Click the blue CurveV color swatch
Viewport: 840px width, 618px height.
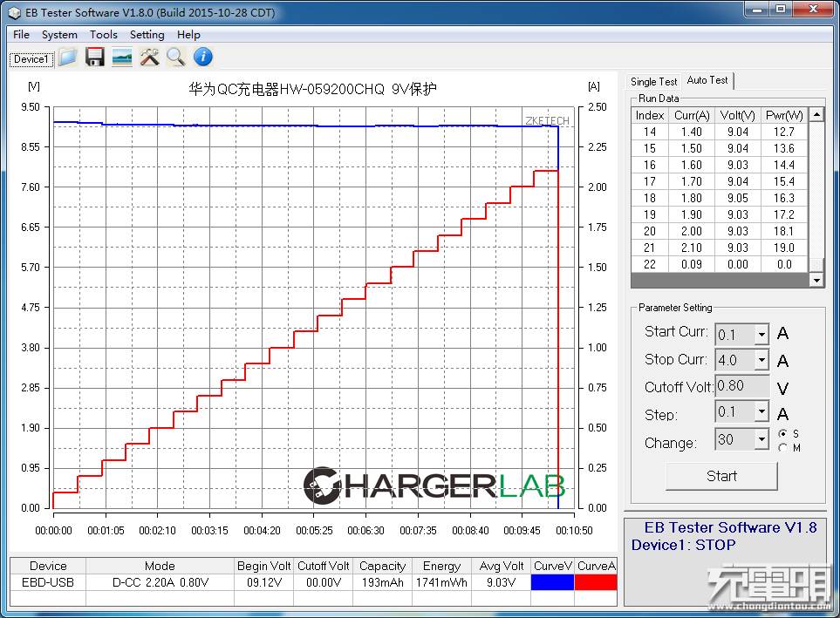point(552,582)
